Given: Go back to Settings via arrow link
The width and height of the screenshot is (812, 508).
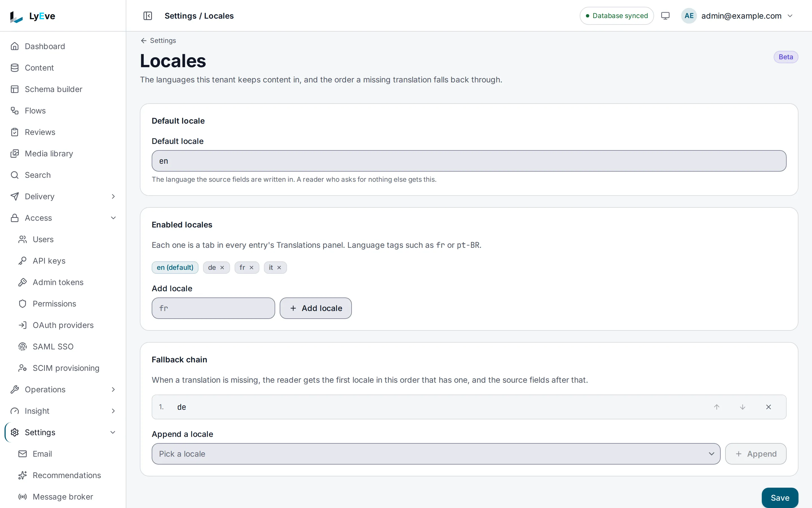Looking at the screenshot, I should tap(158, 41).
